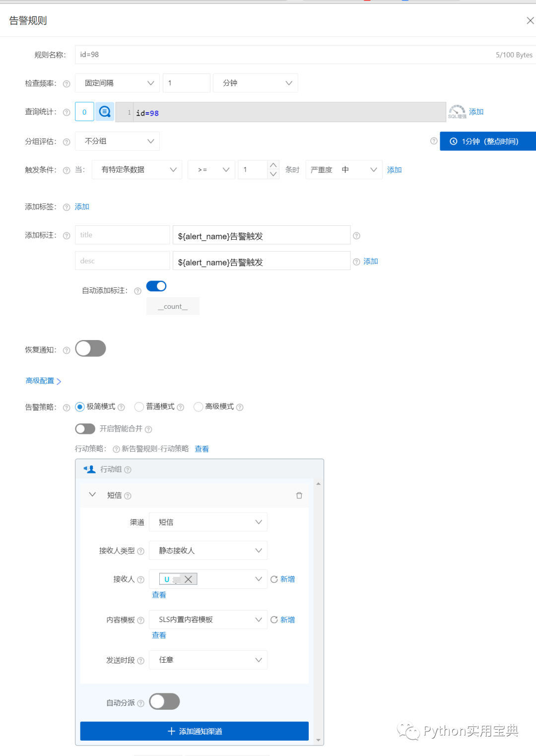Click the 规则名称 input field
This screenshot has height=756, width=536.
[x=305, y=55]
